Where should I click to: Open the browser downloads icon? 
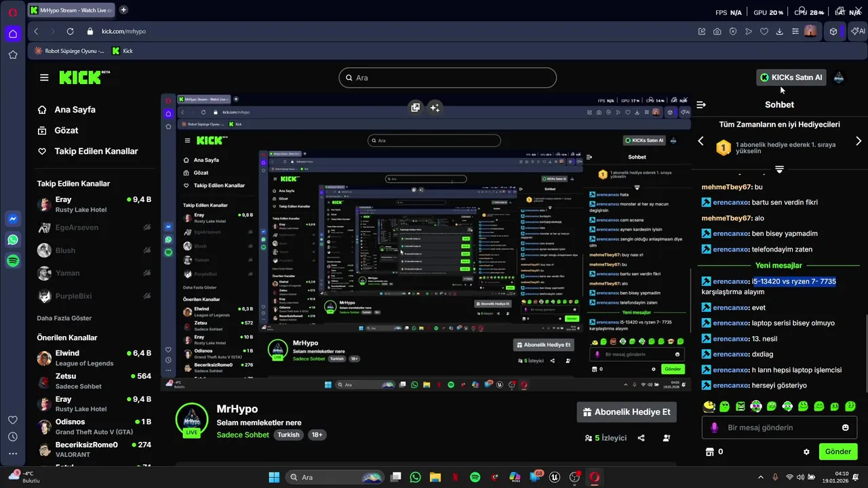point(780,31)
